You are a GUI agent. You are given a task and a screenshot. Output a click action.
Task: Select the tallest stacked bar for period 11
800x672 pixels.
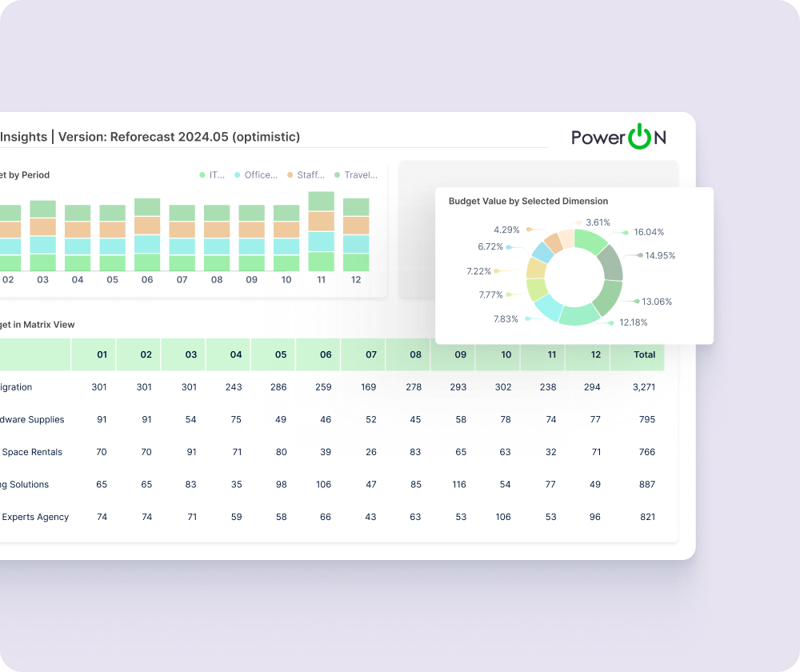321,232
